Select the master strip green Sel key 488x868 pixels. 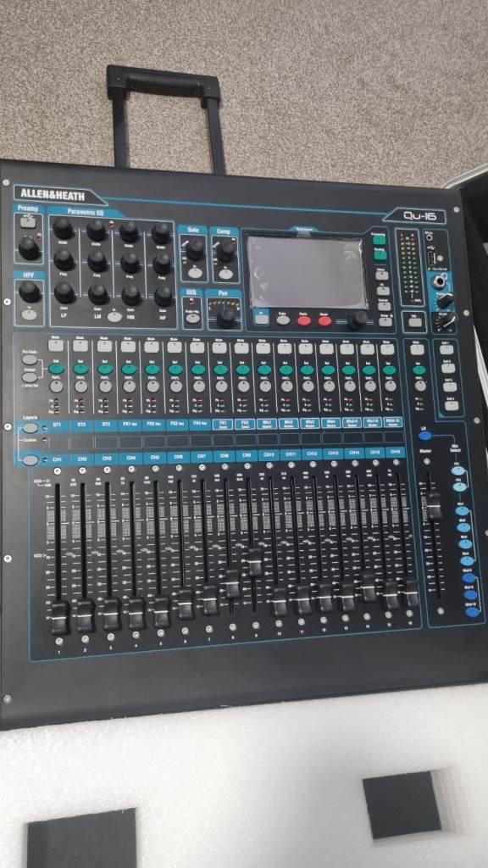click(419, 370)
